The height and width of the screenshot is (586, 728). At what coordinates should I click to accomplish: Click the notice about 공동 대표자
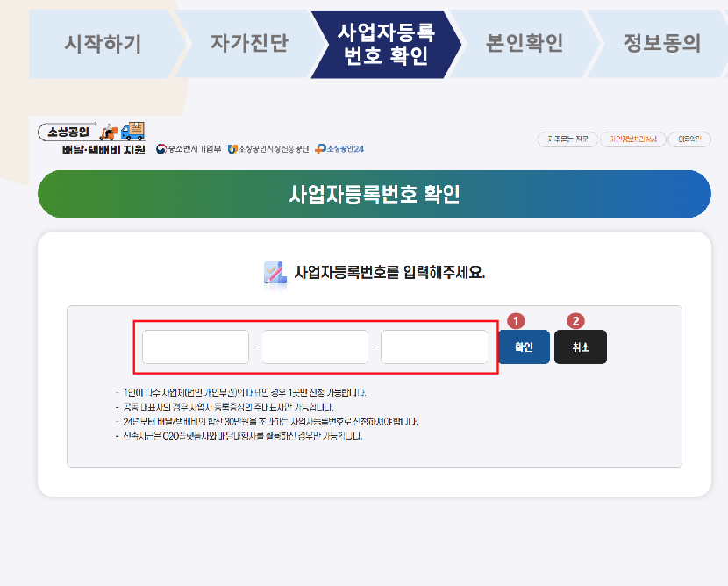pyautogui.click(x=228, y=407)
